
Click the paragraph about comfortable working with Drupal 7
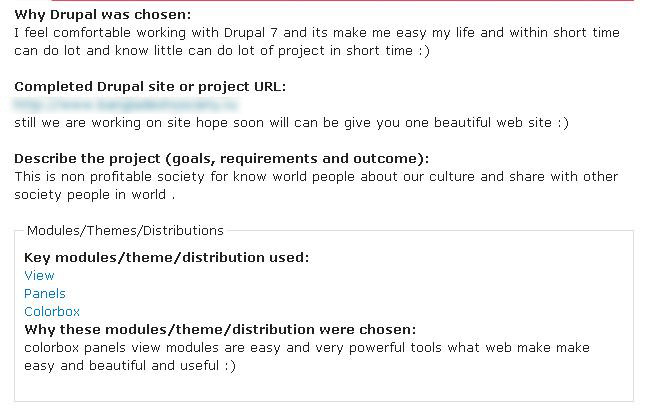pyautogui.click(x=317, y=42)
